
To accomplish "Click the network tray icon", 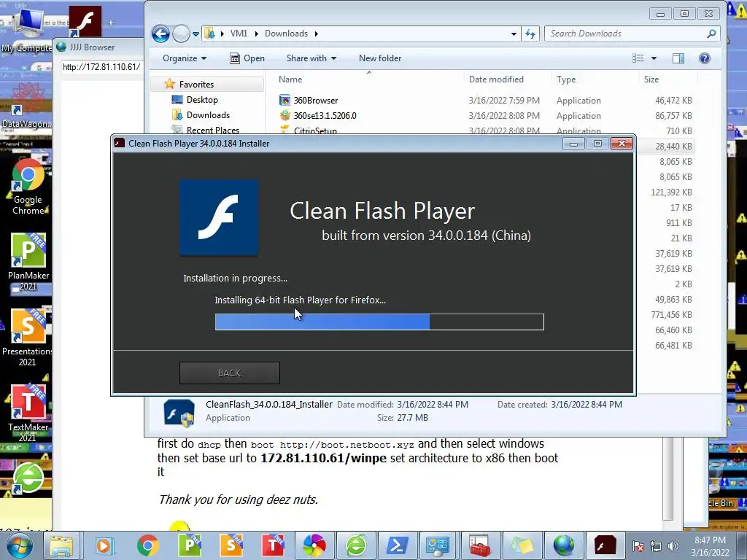I will pos(656,546).
